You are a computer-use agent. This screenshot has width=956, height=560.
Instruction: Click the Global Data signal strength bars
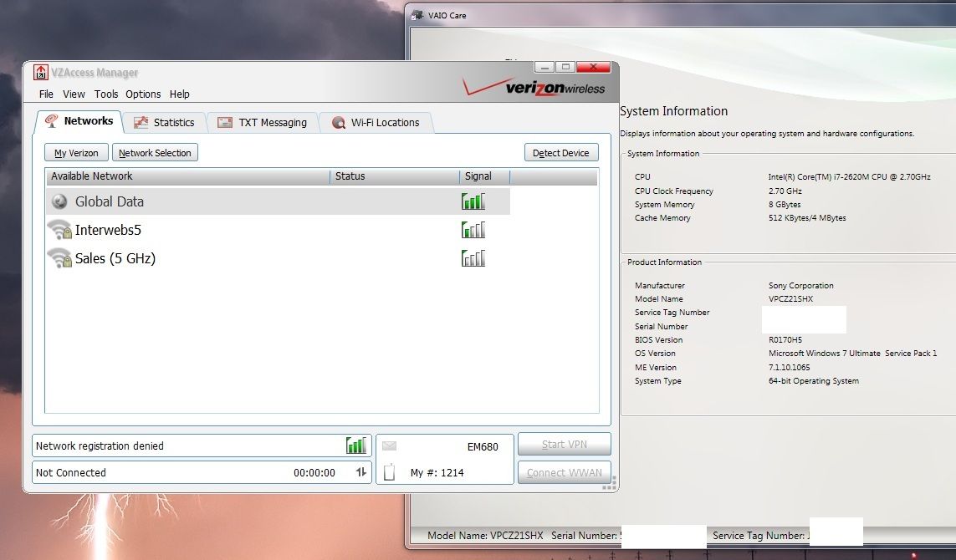coord(473,201)
